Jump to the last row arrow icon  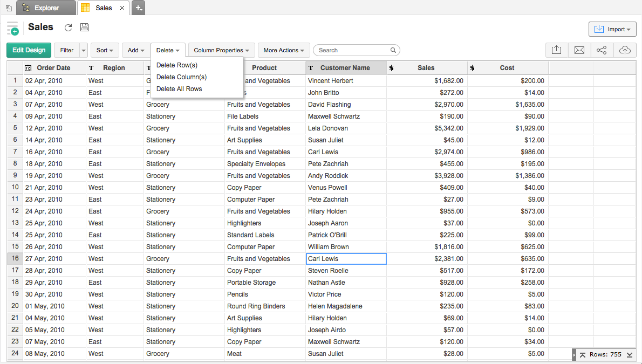point(630,355)
